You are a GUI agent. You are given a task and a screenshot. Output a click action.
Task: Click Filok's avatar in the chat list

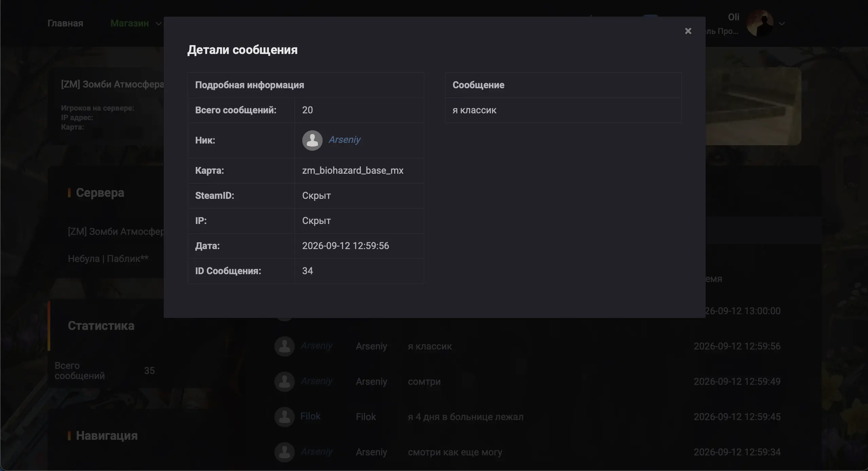click(284, 417)
